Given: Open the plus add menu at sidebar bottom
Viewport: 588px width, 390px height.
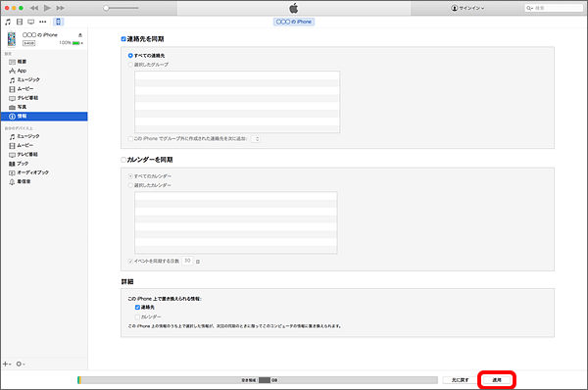Looking at the screenshot, I should (7, 364).
